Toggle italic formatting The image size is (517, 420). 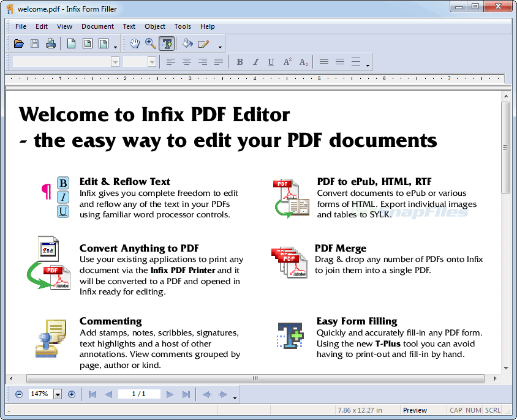point(255,61)
